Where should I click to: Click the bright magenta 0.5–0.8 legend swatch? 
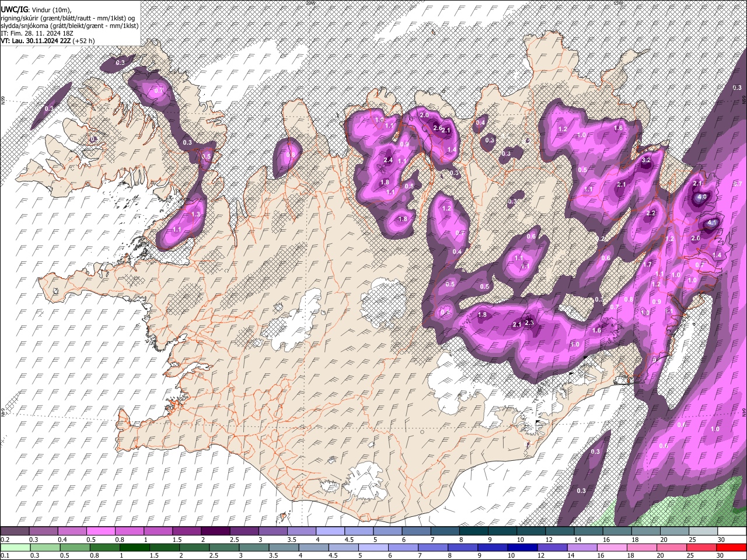point(100,531)
